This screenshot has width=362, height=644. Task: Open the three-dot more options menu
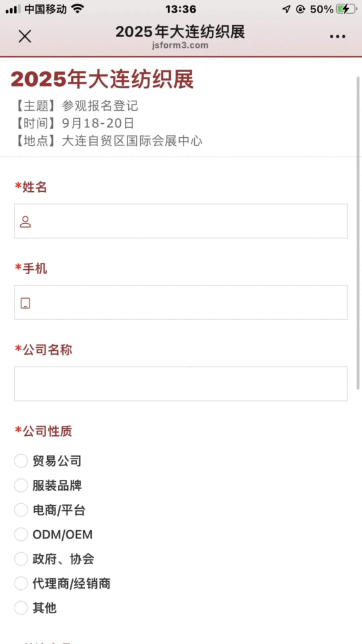click(337, 36)
